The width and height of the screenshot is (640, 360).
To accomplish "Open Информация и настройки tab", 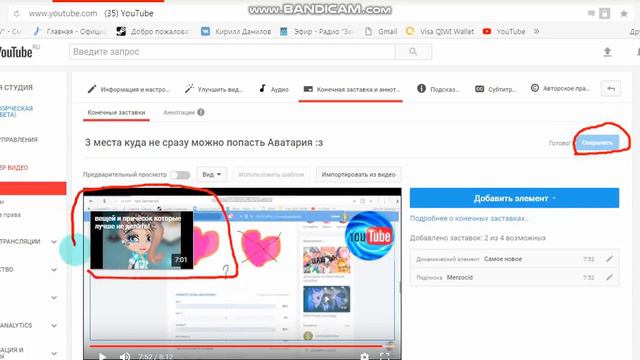I will tap(129, 89).
